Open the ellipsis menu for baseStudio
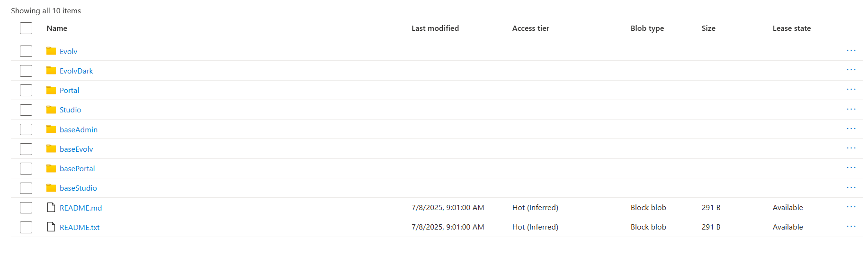The image size is (868, 267). (x=851, y=188)
